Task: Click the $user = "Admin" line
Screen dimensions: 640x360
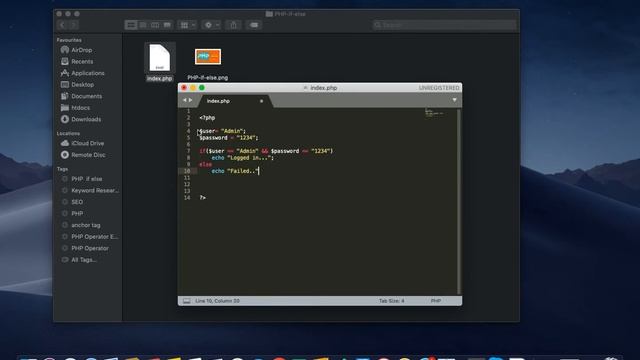Action: (222, 131)
